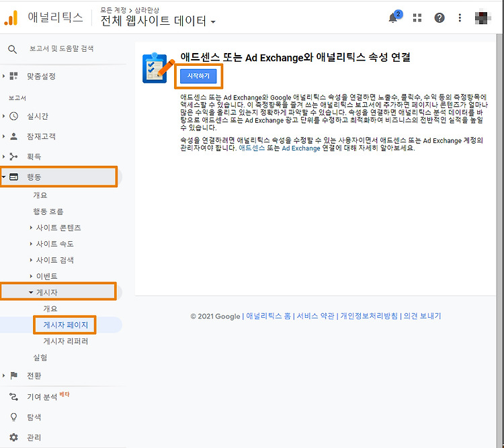Expand the 획득 section arrow
The height and width of the screenshot is (448, 504).
pos(3,156)
